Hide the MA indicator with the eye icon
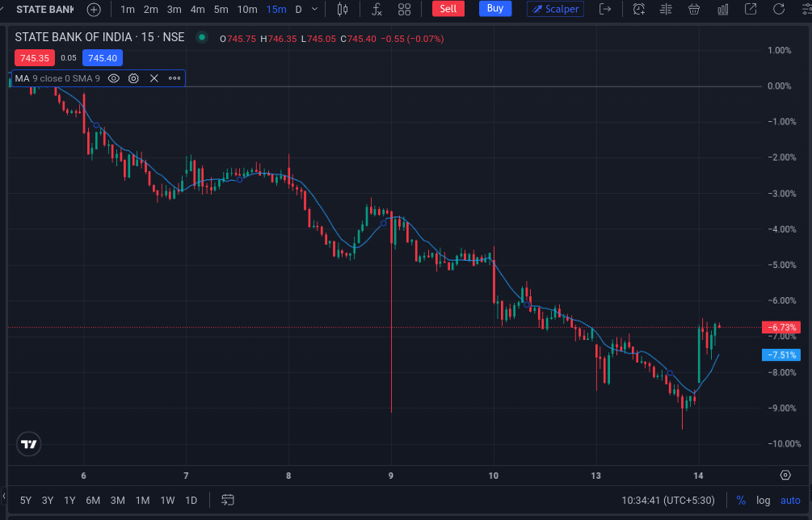This screenshot has width=812, height=520. (x=114, y=78)
